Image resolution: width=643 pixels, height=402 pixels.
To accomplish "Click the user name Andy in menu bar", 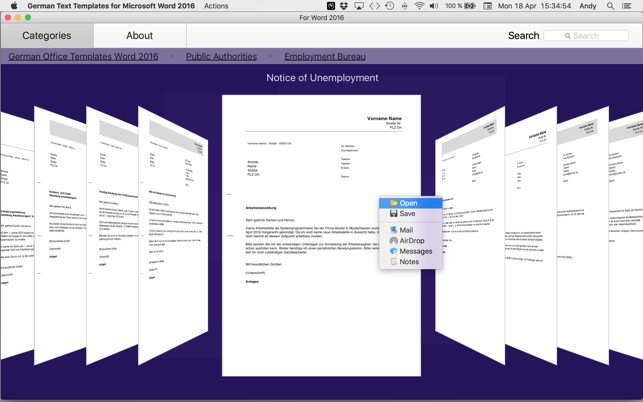I will point(588,6).
